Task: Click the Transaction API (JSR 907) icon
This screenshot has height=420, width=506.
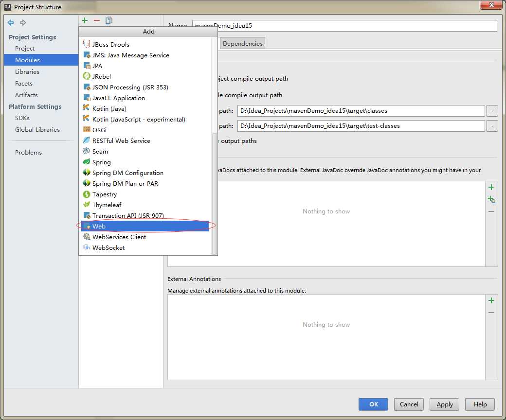Action: (87, 215)
